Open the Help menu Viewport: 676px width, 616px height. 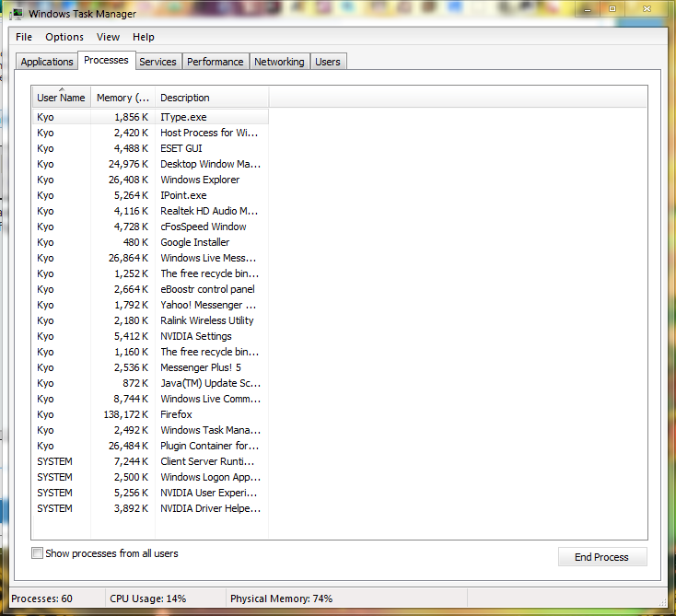[x=143, y=37]
